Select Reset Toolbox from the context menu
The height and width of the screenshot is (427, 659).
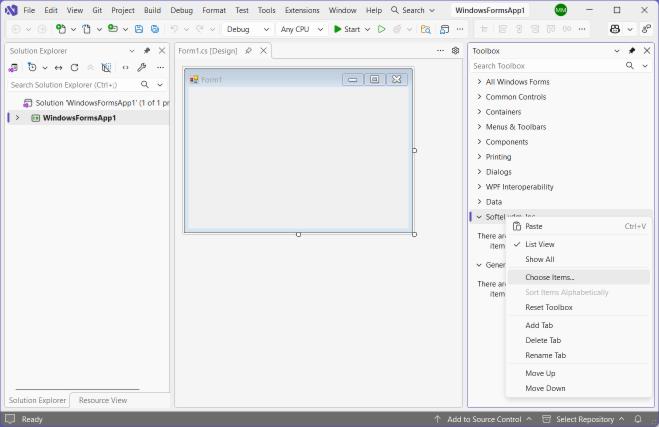tap(579, 307)
